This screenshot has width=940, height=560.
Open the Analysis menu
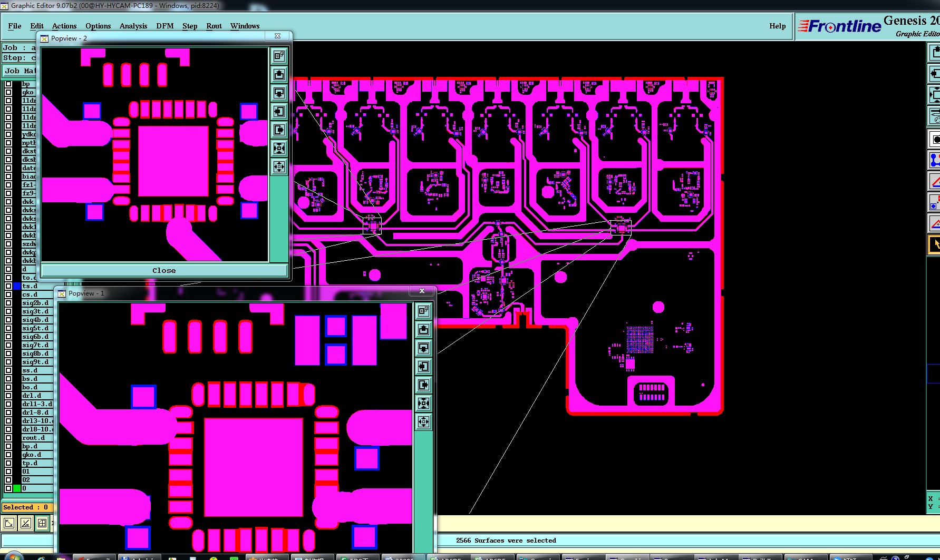point(133,26)
